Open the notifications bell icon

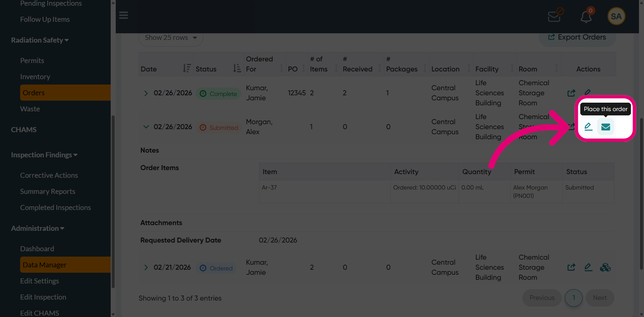(x=586, y=17)
